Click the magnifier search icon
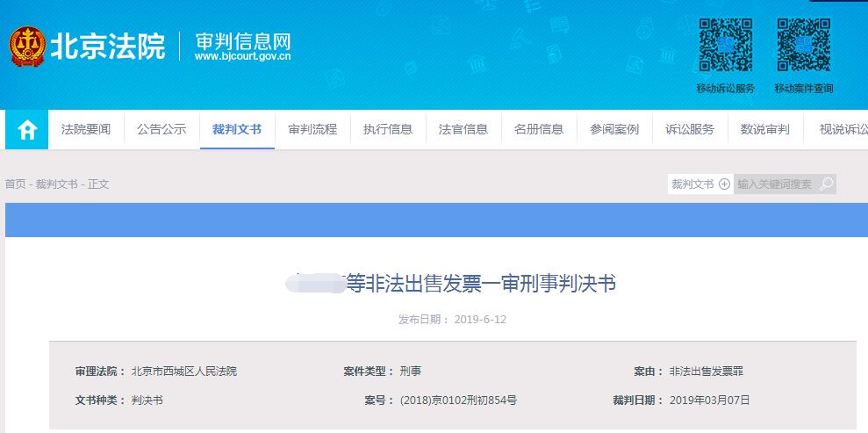868x433 pixels. pyautogui.click(x=826, y=184)
